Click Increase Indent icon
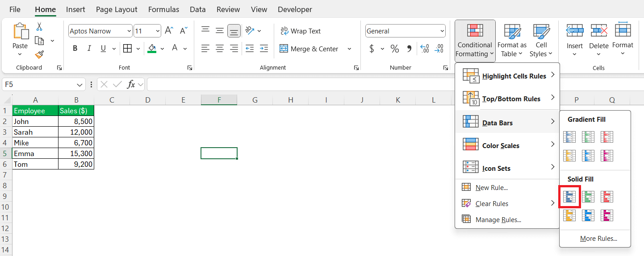Screen dimensions: 644x256 (264, 48)
